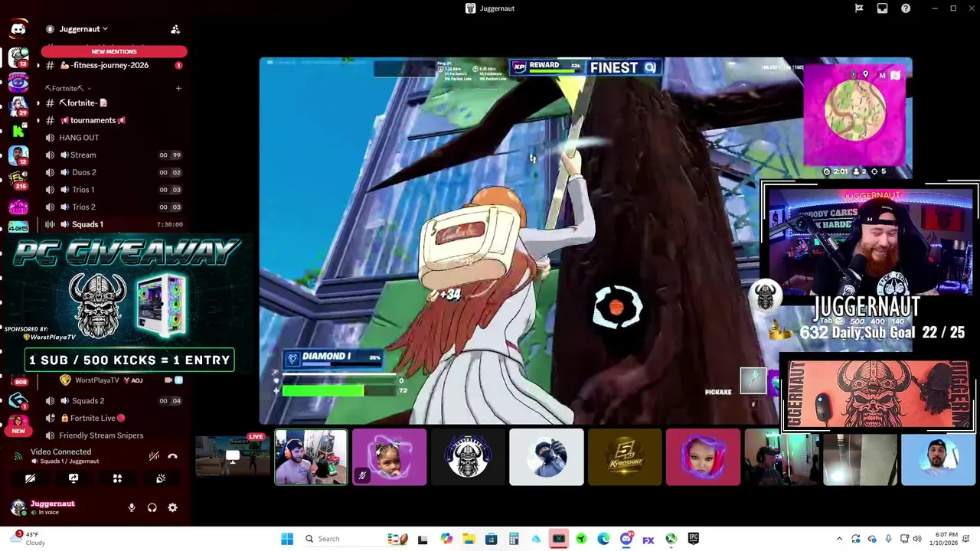Click Video Connected status text
This screenshot has height=551, width=980.
click(60, 452)
